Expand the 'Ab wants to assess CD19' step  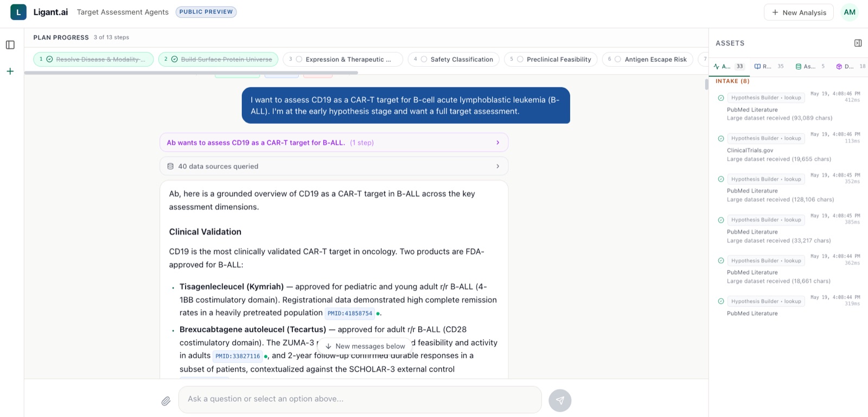(x=334, y=143)
